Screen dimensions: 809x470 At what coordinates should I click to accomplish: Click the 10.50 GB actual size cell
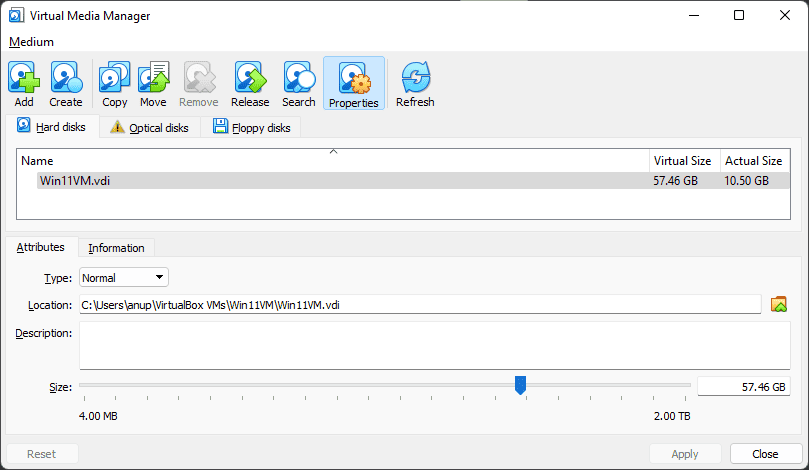click(747, 181)
